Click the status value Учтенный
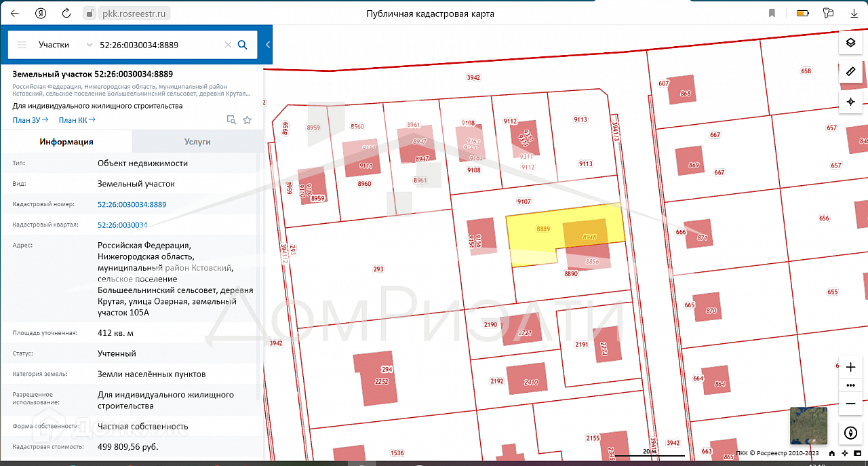Viewport: 868px width, 466px height. click(x=117, y=353)
